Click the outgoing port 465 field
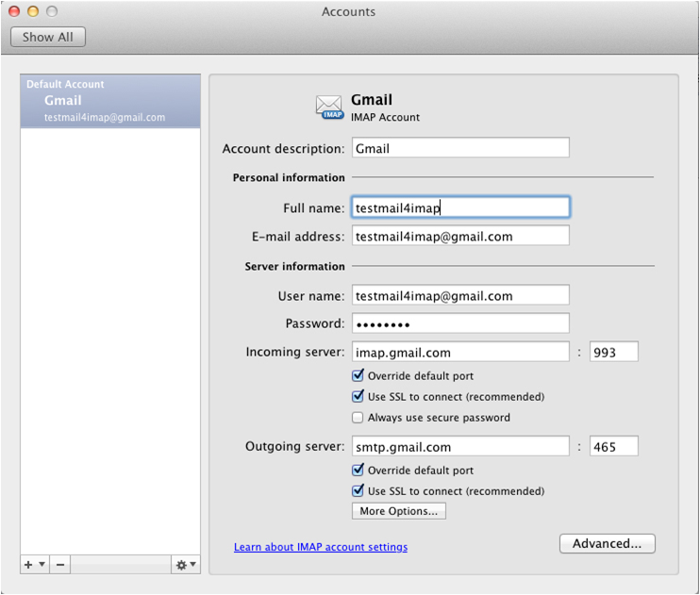700x595 pixels. [613, 446]
